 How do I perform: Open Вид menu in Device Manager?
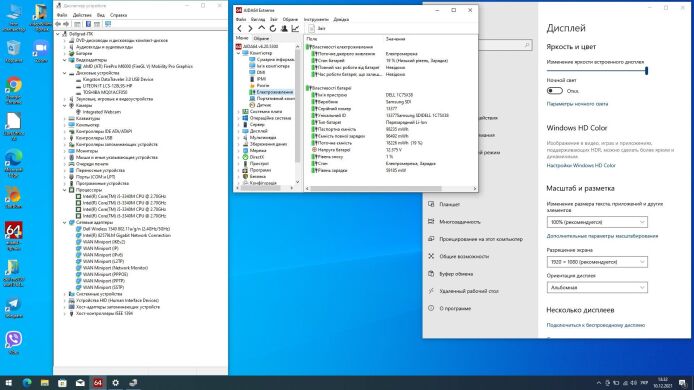[x=101, y=15]
